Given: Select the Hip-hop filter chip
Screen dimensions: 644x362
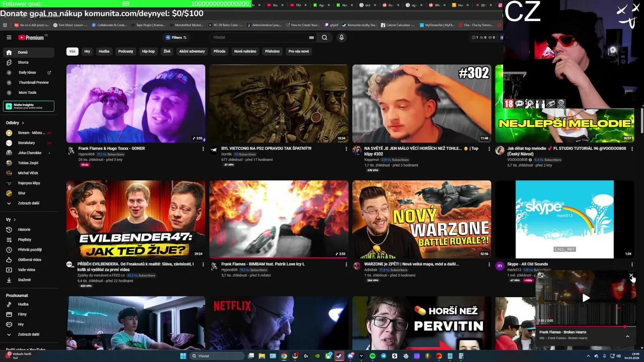Looking at the screenshot, I should pos(148,51).
